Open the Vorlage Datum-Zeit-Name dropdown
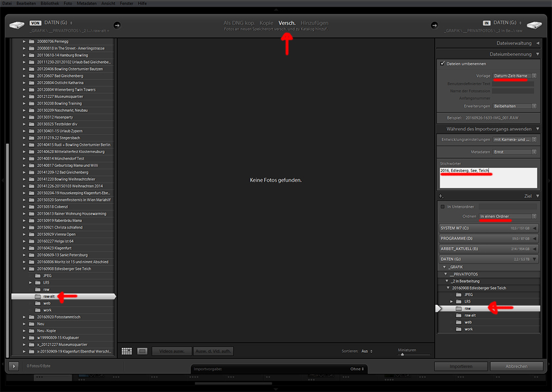This screenshot has height=392, width=552. point(514,76)
